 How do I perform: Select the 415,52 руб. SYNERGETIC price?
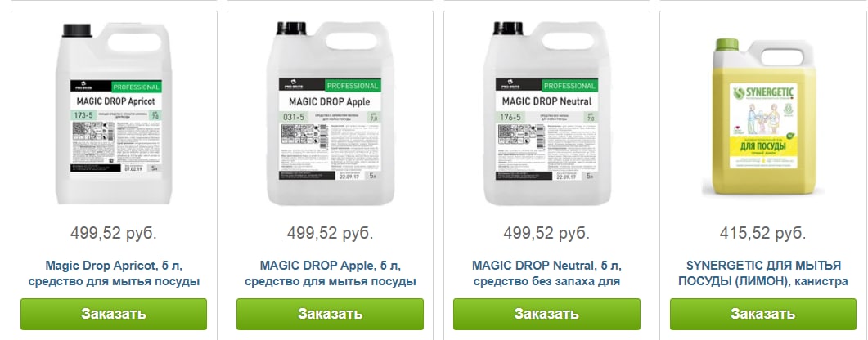(x=762, y=233)
